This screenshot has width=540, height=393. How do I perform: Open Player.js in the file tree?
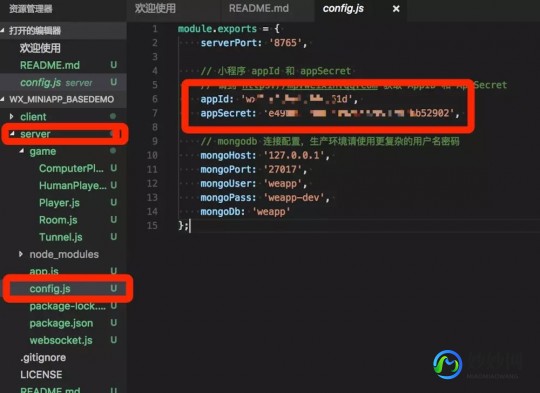59,203
